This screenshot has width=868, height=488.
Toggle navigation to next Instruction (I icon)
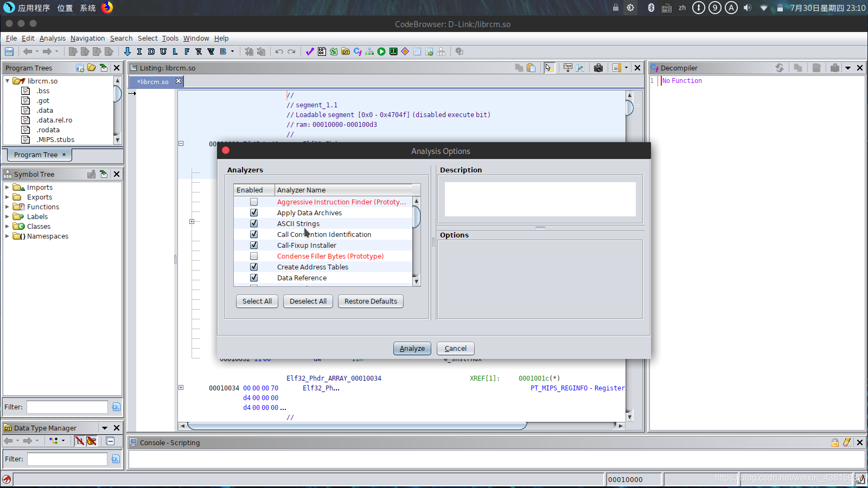pos(139,52)
